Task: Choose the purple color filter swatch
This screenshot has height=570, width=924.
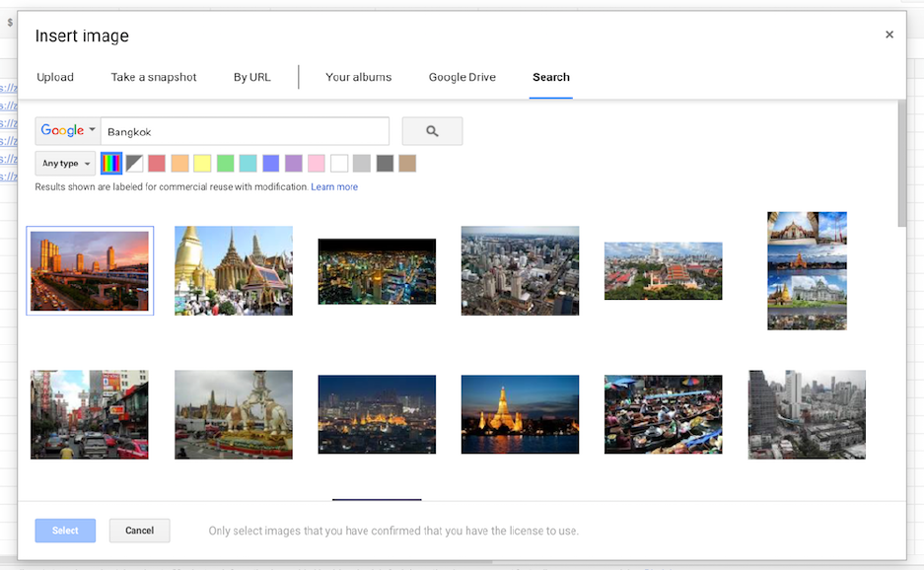Action: point(293,164)
